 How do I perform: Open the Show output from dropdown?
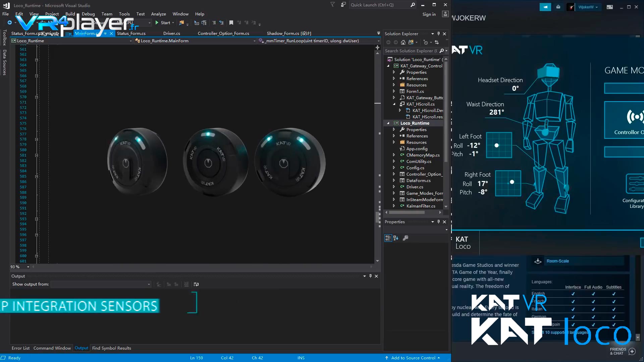pos(149,284)
